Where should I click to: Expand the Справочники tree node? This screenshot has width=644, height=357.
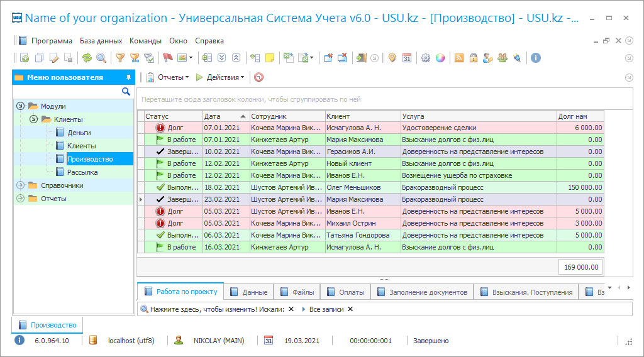tap(21, 185)
